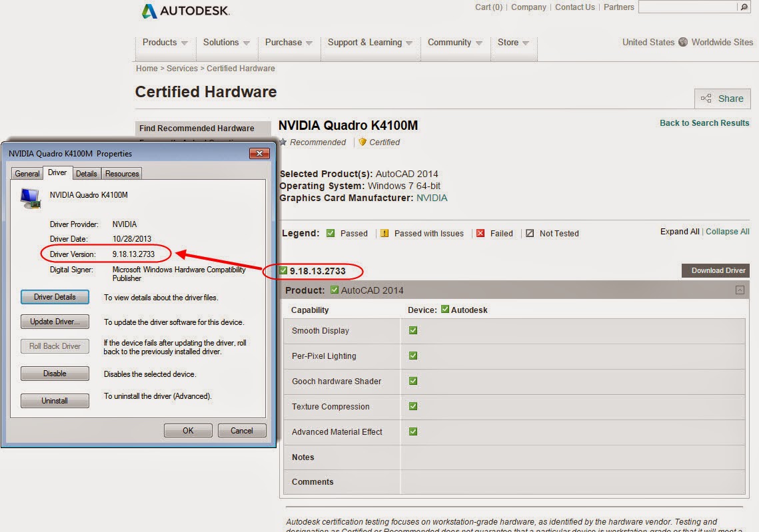This screenshot has width=759, height=532.
Task: Select the Driver tab
Action: coord(57,172)
